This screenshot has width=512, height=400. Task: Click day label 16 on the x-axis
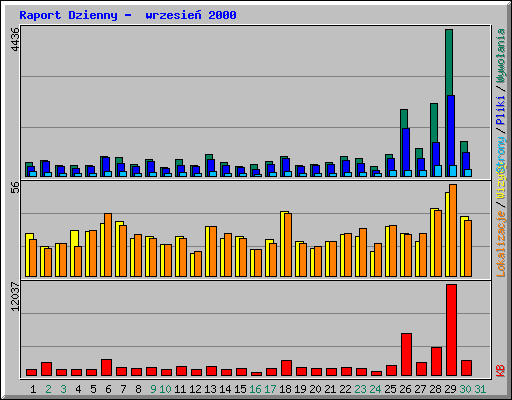(x=255, y=389)
